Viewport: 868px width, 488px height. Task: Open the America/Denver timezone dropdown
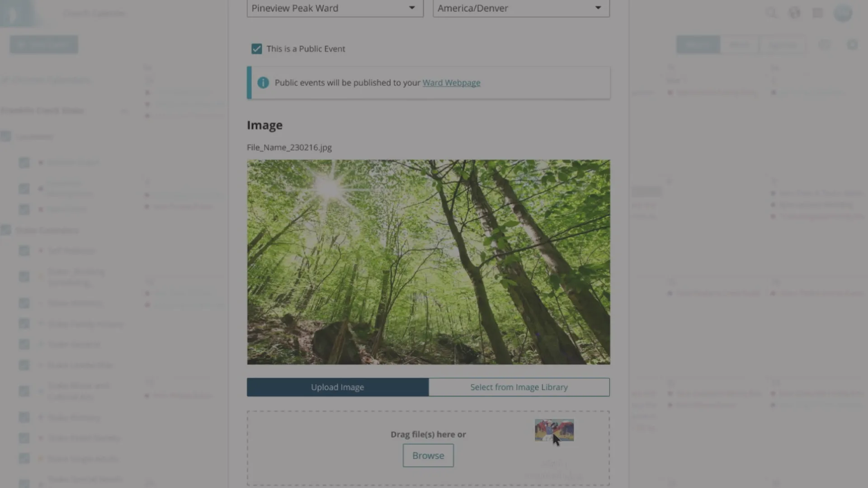click(x=521, y=8)
